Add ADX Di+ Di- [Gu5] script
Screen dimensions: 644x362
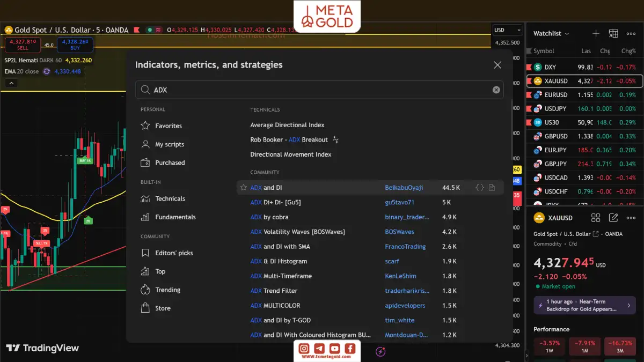[275, 203]
